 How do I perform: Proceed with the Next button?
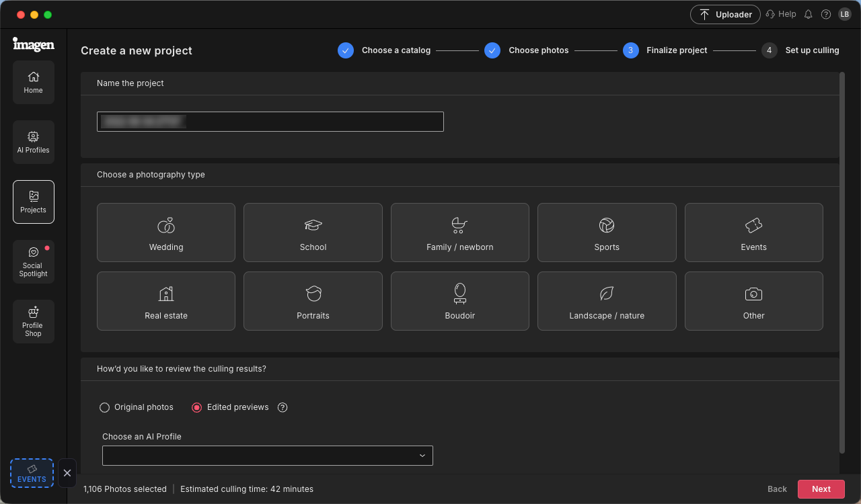pos(821,489)
